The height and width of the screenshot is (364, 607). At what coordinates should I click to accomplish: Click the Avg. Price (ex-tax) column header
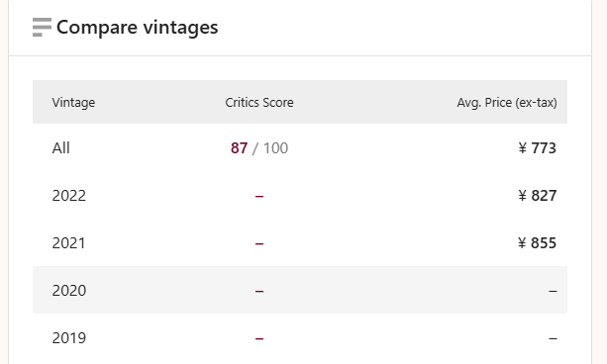pyautogui.click(x=507, y=103)
